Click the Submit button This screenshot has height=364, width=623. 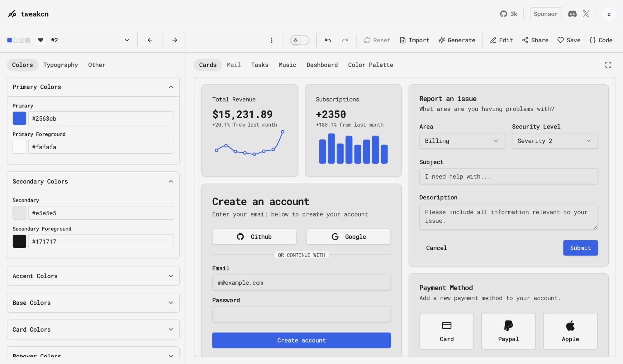tap(580, 248)
